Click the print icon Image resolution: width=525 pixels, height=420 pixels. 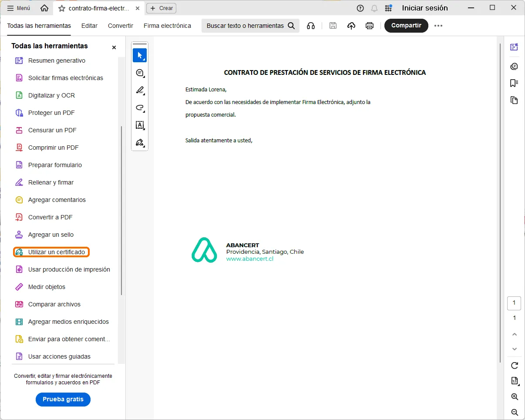(370, 26)
